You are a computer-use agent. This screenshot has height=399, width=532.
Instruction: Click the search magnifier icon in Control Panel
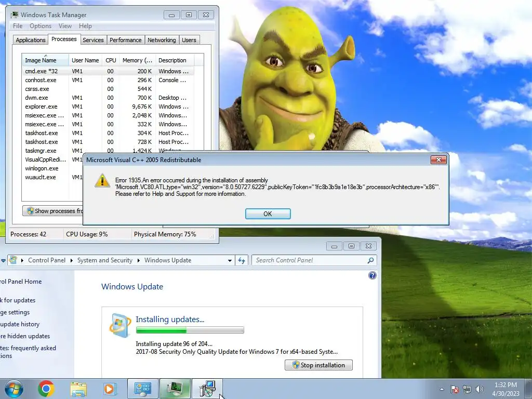pos(370,260)
